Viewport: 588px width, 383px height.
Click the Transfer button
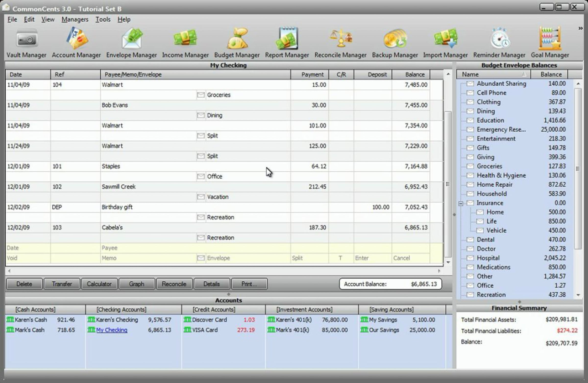62,284
